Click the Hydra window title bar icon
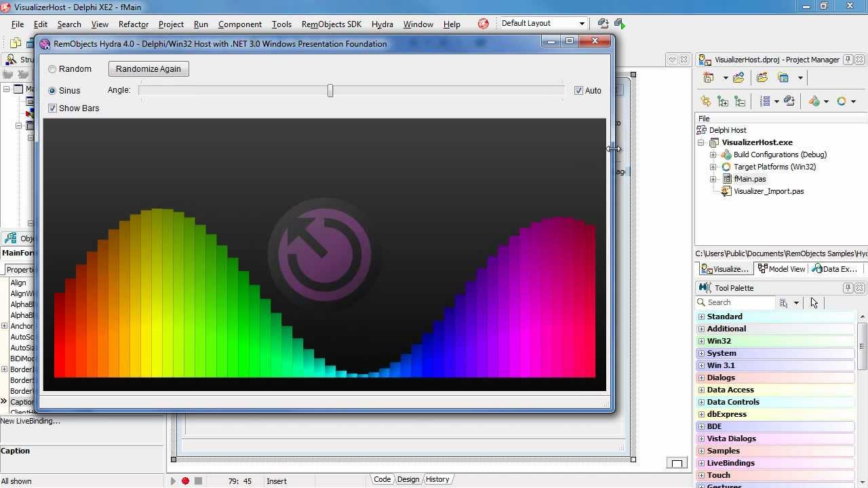868x488 pixels. tap(45, 44)
